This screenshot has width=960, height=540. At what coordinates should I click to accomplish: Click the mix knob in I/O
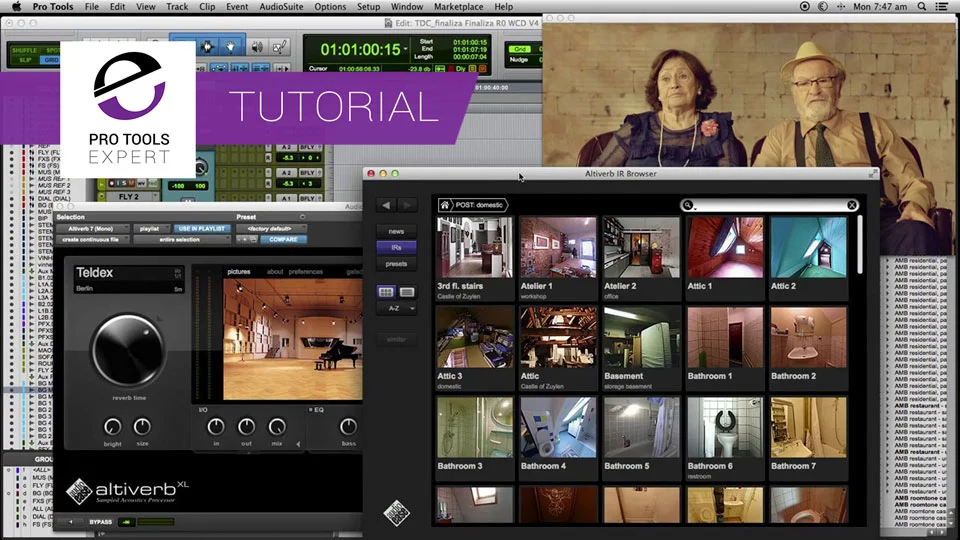(x=277, y=426)
